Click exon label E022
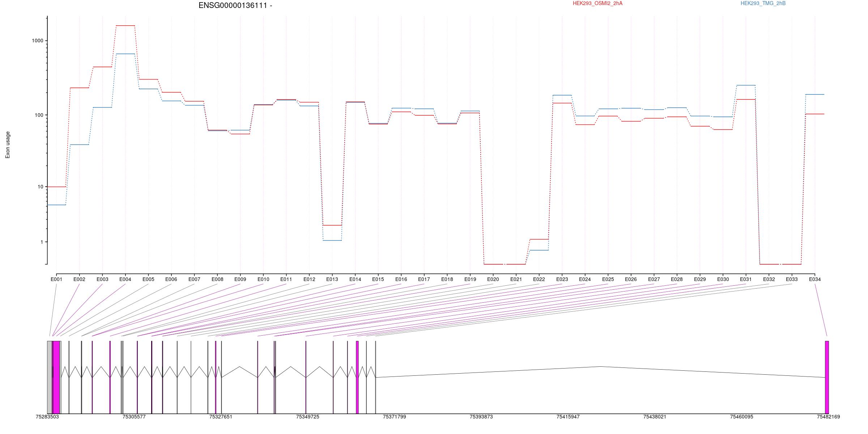This screenshot has height=434, width=868. click(x=539, y=279)
